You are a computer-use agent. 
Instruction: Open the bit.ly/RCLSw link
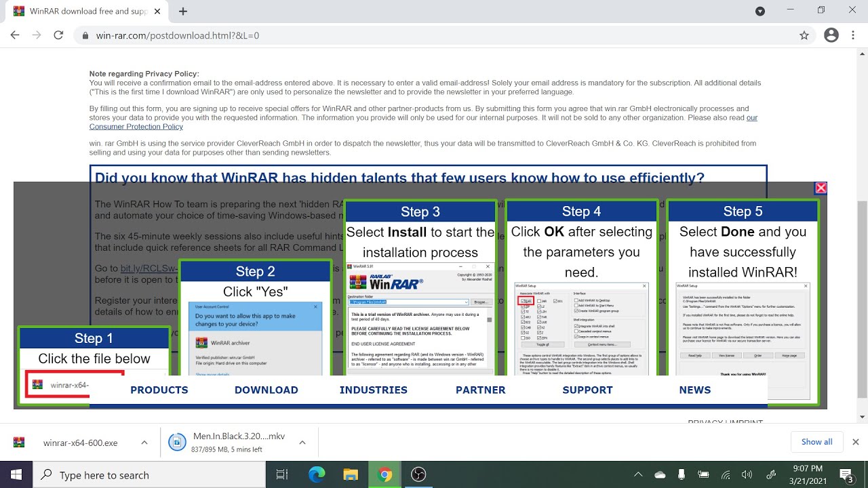pos(149,268)
